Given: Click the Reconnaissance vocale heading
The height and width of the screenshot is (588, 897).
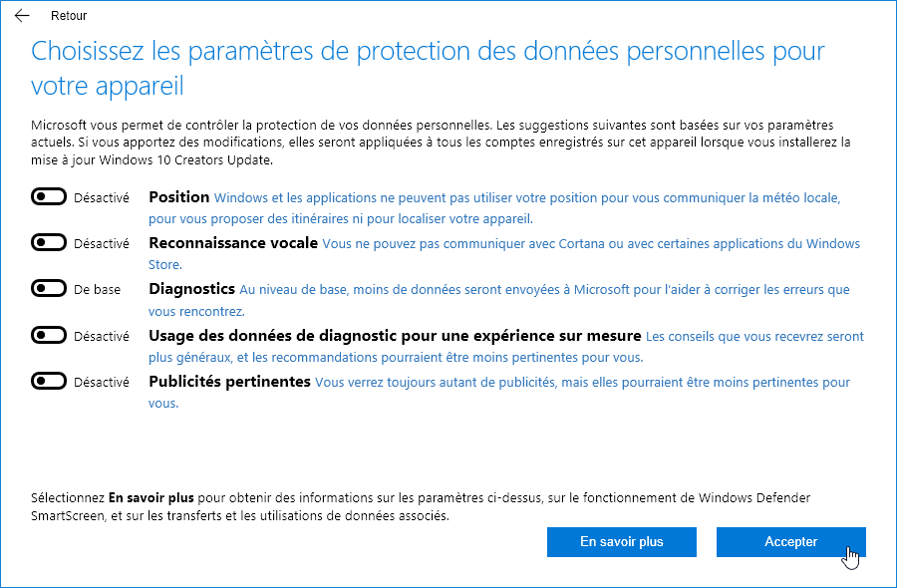Looking at the screenshot, I should [233, 243].
